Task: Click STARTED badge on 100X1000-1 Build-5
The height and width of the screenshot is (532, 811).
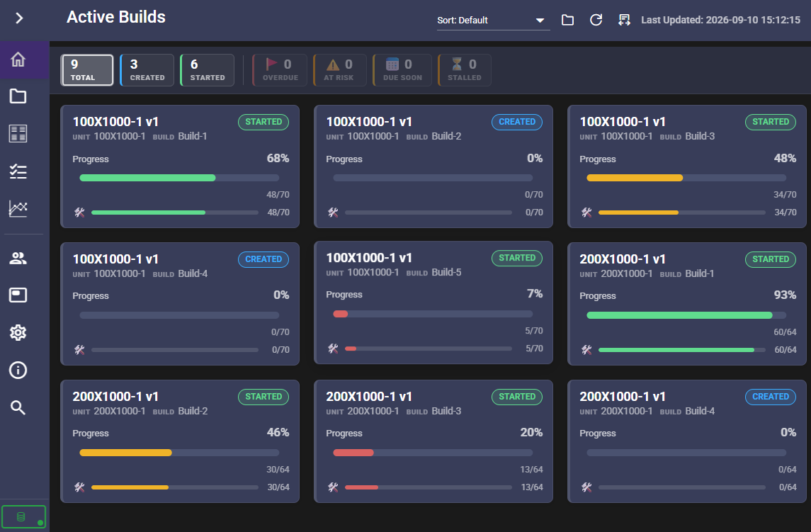Action: coord(516,258)
